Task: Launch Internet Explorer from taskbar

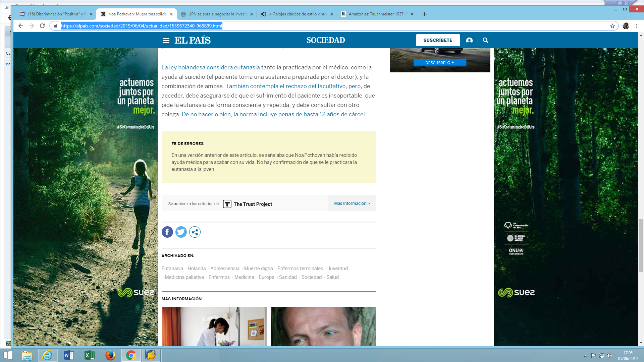Action: [47, 355]
